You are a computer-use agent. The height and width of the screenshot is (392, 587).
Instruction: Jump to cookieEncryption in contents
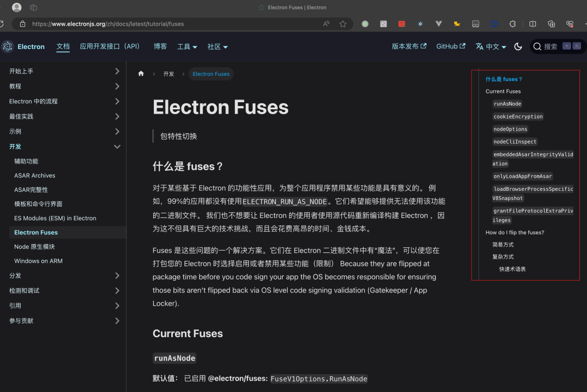[x=518, y=116]
